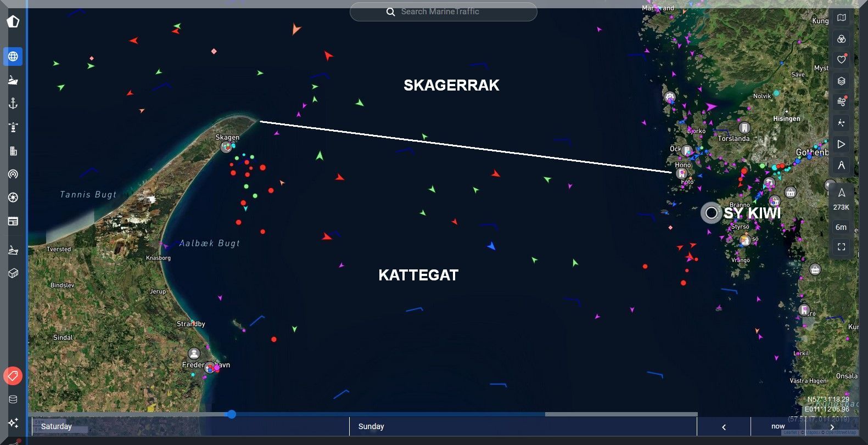Open the map type selector icon

tap(841, 18)
